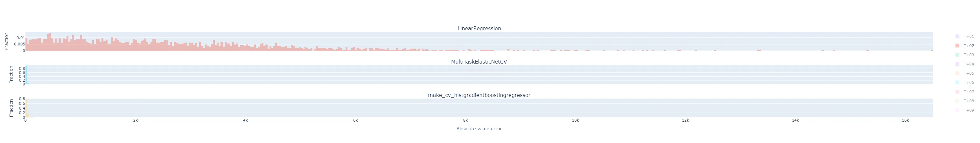The image size is (980, 143).
Task: Enable the T+06 legend item
Action: point(968,83)
